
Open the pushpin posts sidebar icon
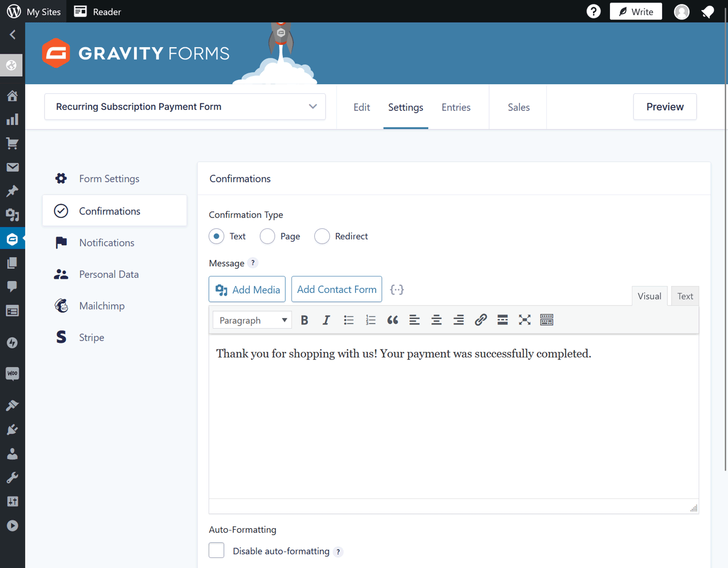coord(12,191)
